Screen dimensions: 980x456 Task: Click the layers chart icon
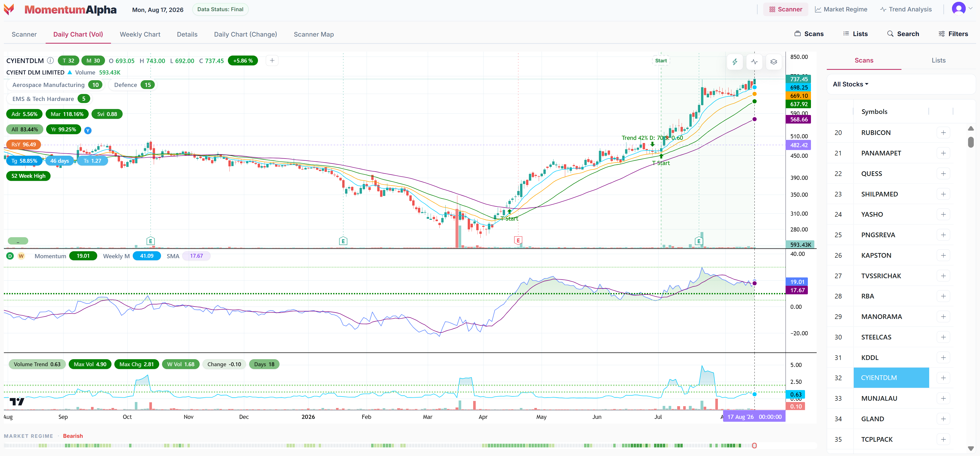[774, 62]
